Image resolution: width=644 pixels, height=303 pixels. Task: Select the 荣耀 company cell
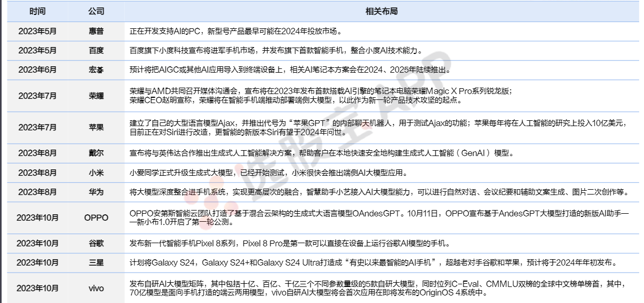[x=96, y=96]
